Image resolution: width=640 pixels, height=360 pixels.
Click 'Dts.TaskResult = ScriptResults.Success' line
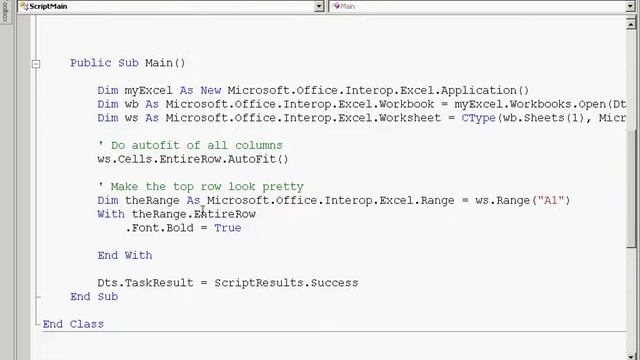click(x=228, y=282)
